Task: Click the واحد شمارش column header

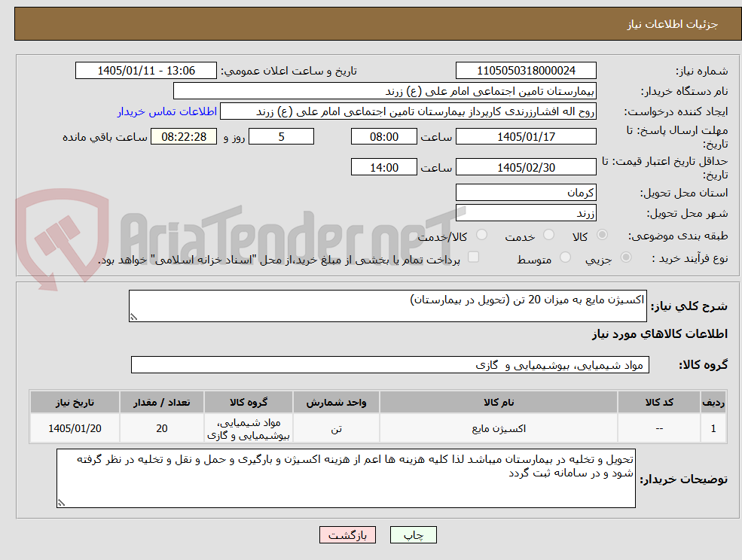Action: tap(336, 402)
